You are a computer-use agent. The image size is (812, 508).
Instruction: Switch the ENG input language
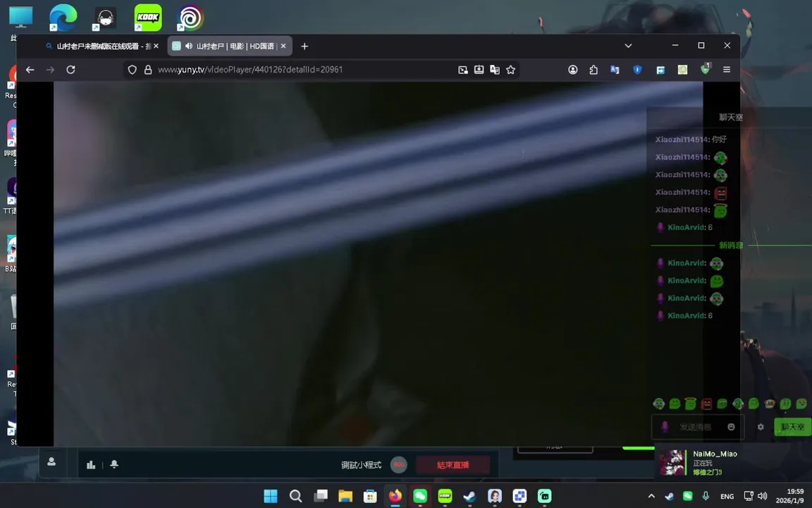pyautogui.click(x=727, y=496)
